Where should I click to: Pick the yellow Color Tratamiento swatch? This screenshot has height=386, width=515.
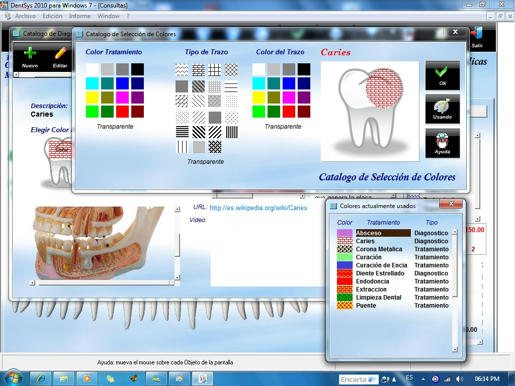[x=92, y=97]
